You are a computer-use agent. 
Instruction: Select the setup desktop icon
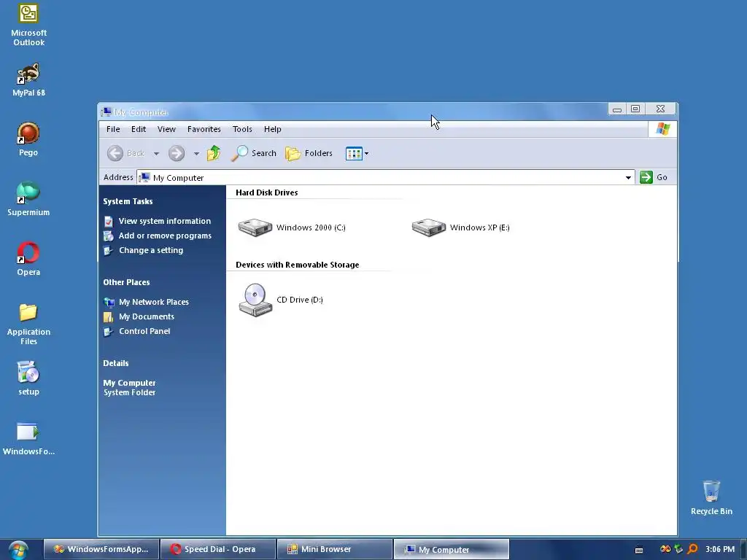tap(28, 378)
